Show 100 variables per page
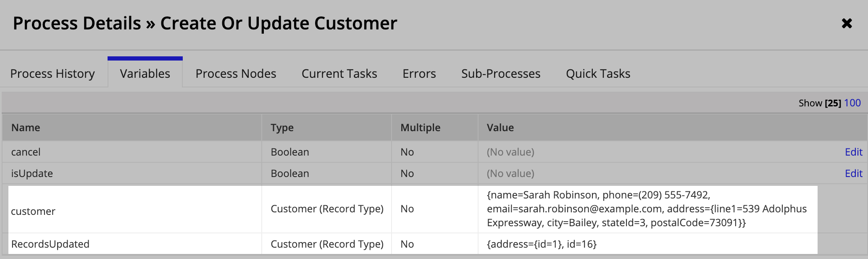The width and height of the screenshot is (868, 259). point(852,103)
